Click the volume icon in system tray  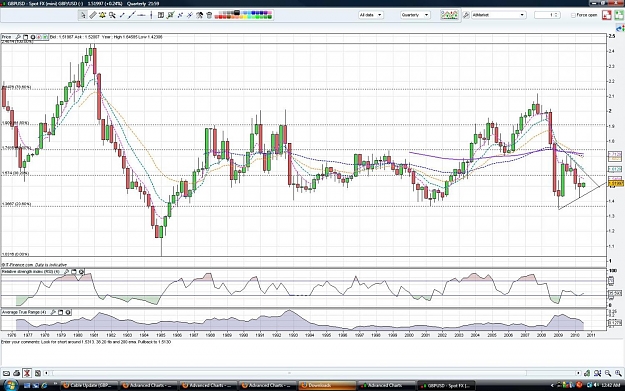596,385
